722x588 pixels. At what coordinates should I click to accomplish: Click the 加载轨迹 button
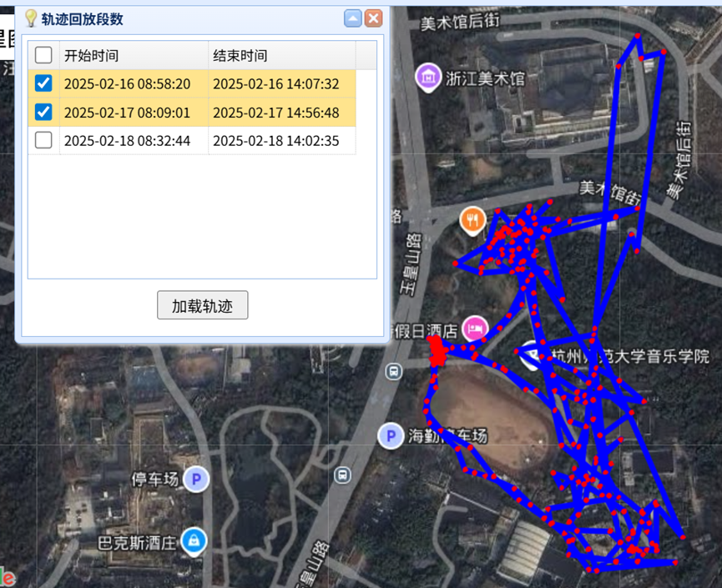[x=203, y=305]
